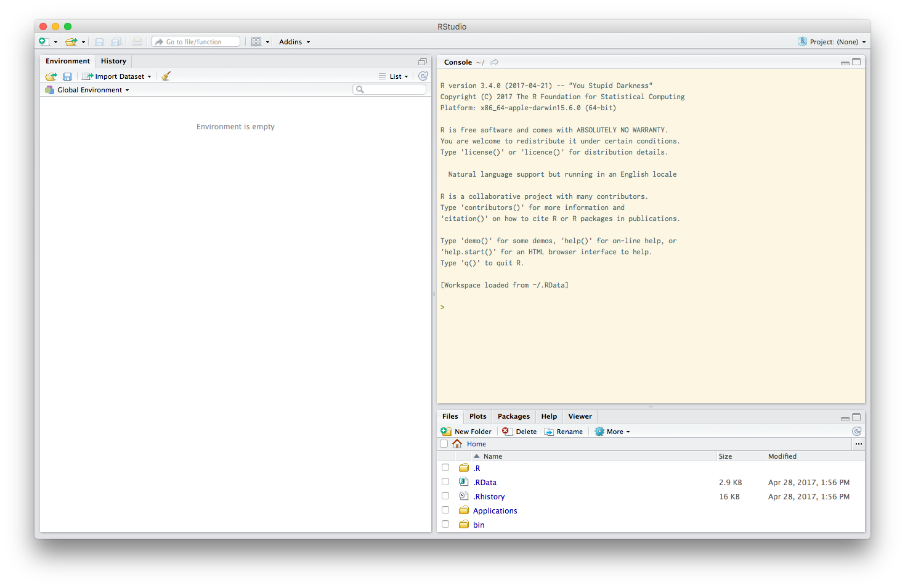Click the Print icon in toolbar
Viewport: 905px width, 588px height.
[x=137, y=42]
